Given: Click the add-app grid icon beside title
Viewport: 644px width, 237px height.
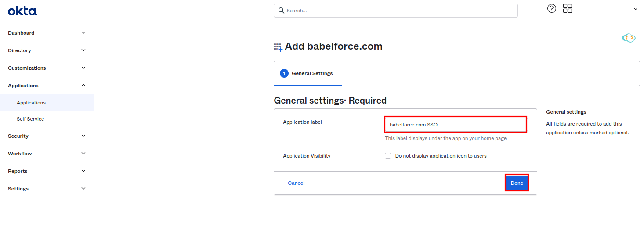Looking at the screenshot, I should (x=278, y=47).
